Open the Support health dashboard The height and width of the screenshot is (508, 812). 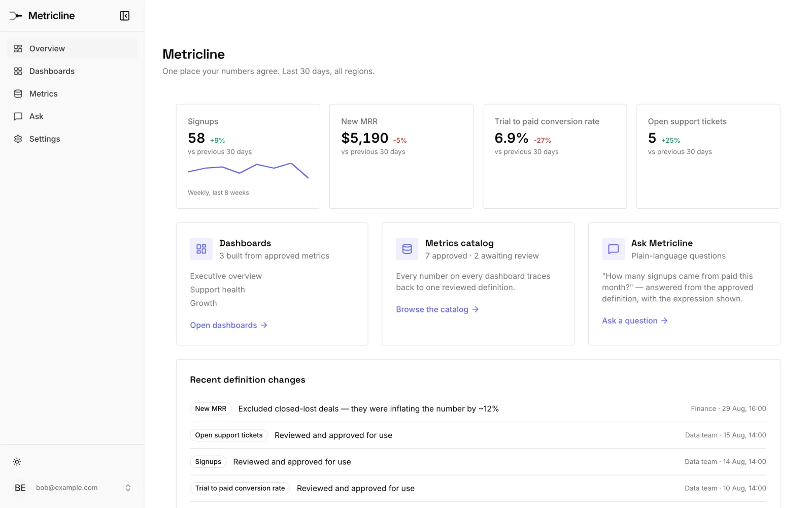pos(217,290)
